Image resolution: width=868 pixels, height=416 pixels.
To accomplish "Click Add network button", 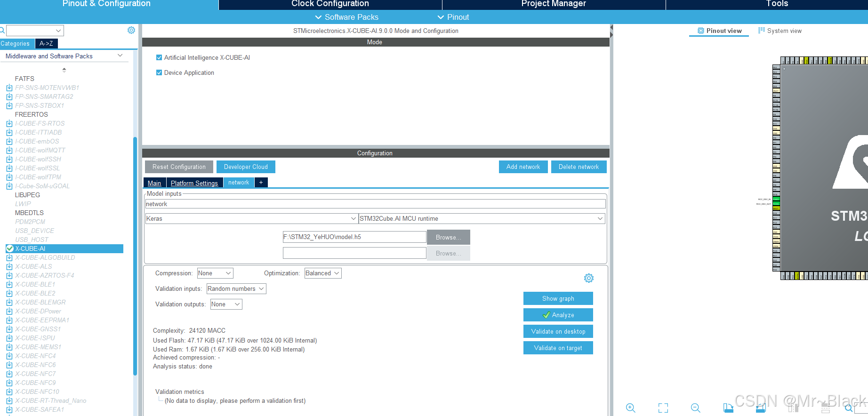I will pos(523,167).
